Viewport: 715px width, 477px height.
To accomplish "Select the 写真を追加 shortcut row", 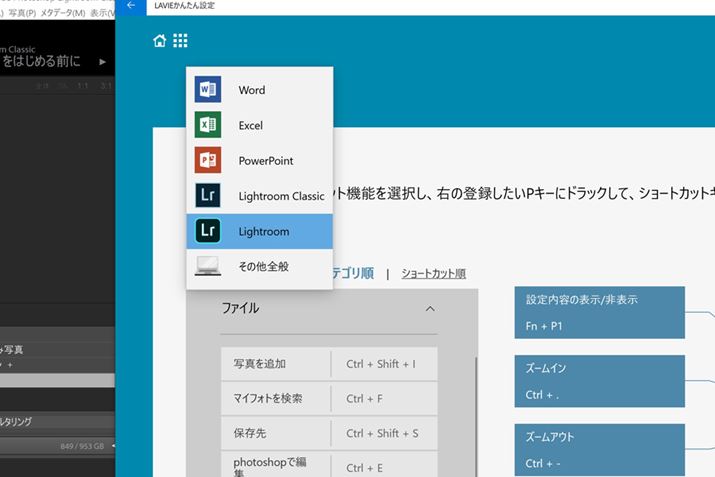I will tap(329, 364).
